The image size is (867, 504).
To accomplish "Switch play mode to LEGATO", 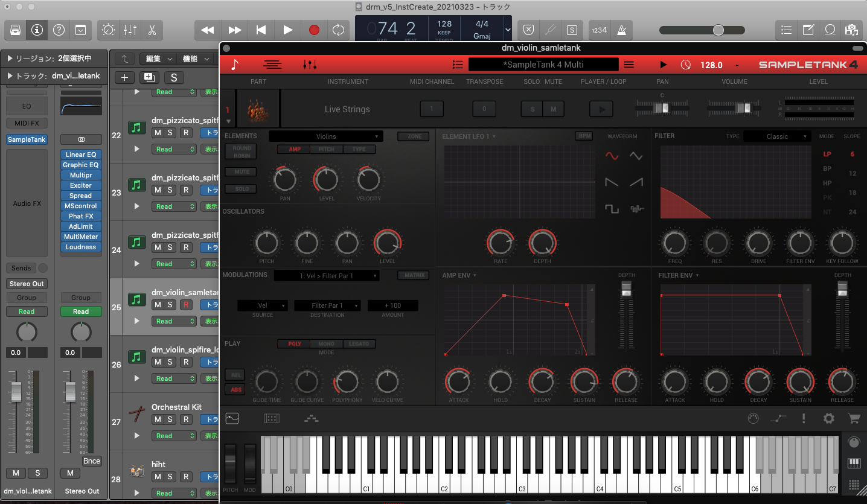I will click(359, 344).
